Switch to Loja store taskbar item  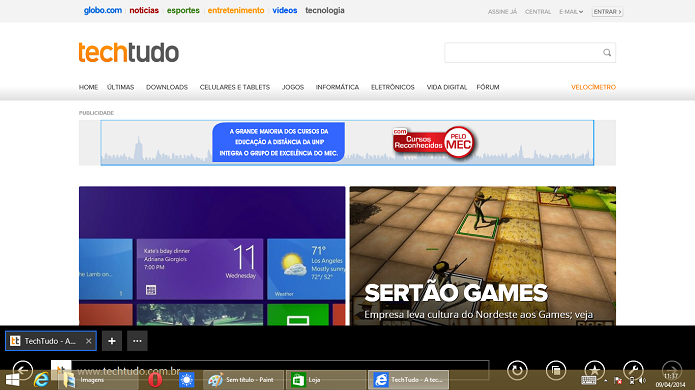point(326,380)
